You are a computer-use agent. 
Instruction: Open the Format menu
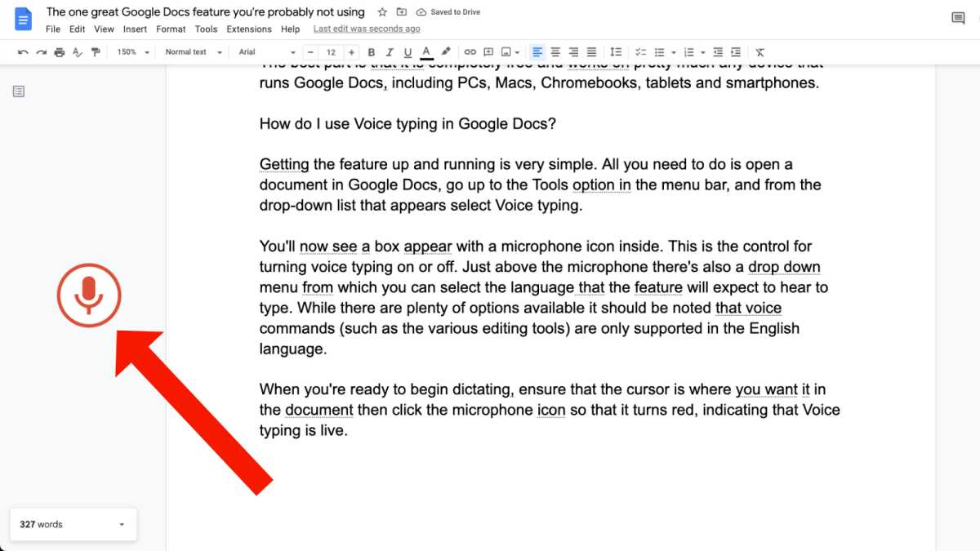click(x=171, y=29)
